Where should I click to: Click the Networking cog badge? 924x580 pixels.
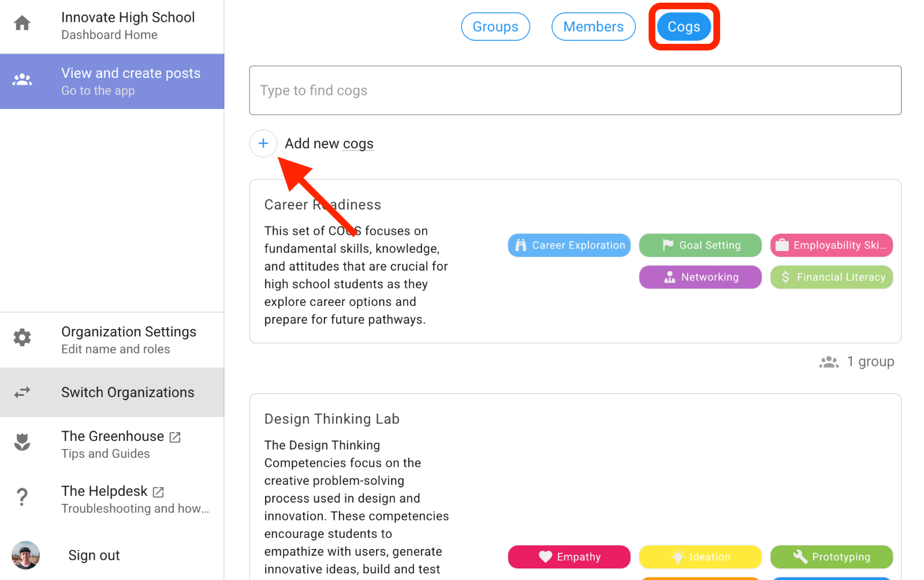coord(700,277)
